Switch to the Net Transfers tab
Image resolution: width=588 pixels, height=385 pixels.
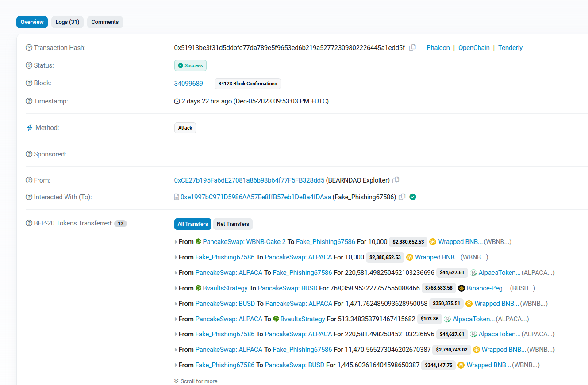[233, 224]
